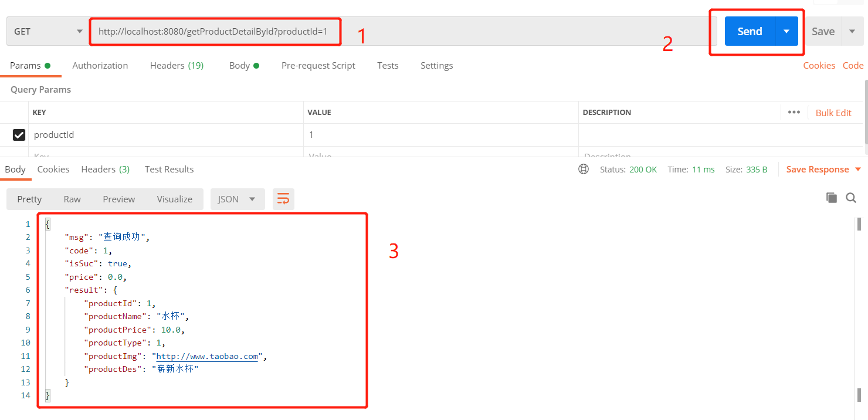Click the productId key cell

click(x=166, y=135)
